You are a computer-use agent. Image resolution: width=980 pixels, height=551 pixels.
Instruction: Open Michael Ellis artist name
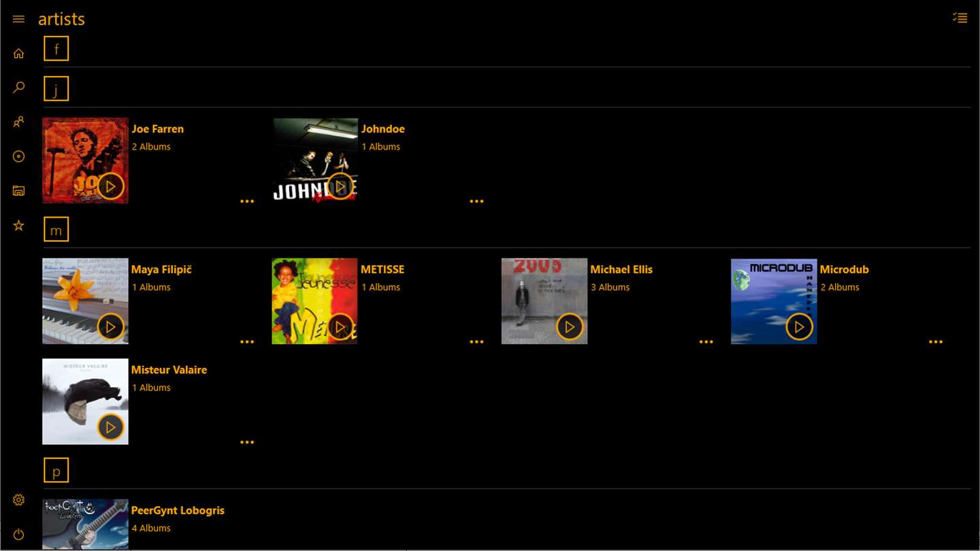(x=621, y=269)
